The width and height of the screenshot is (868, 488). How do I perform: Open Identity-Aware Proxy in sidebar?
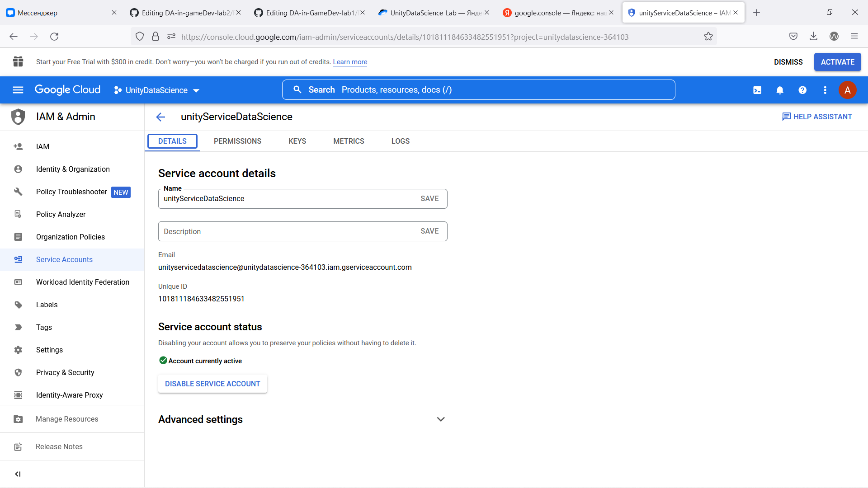pos(72,395)
